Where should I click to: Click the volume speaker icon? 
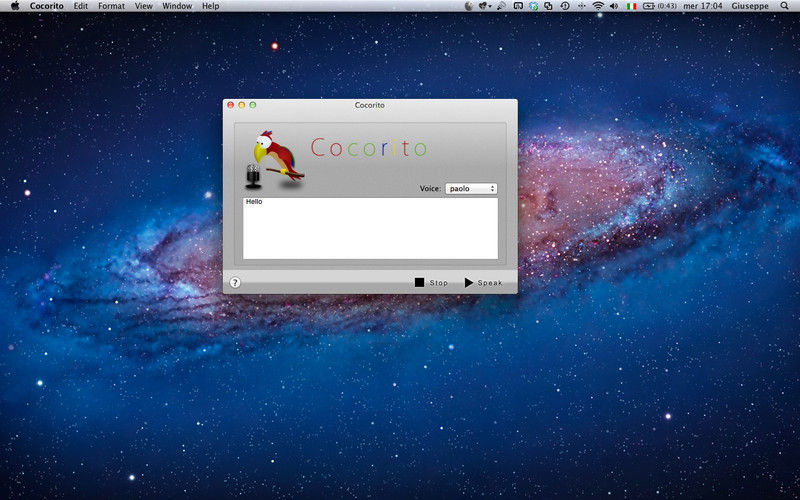coord(614,6)
